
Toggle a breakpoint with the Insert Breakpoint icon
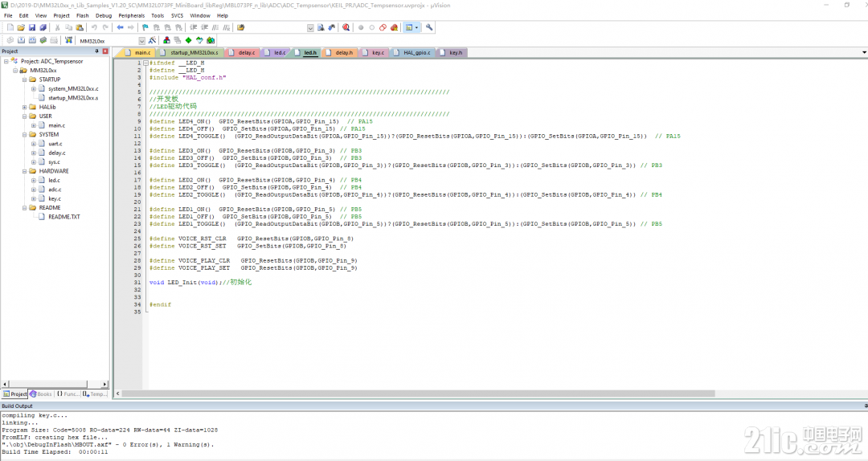tap(361, 27)
